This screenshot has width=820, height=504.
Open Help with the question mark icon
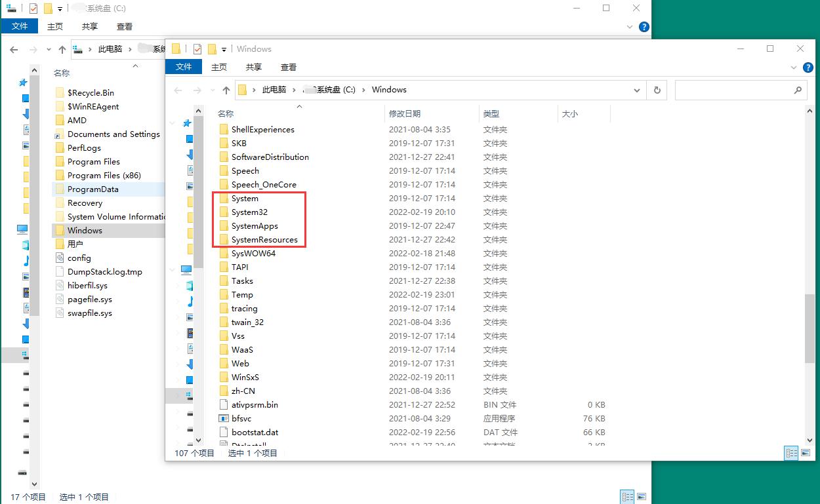[808, 68]
